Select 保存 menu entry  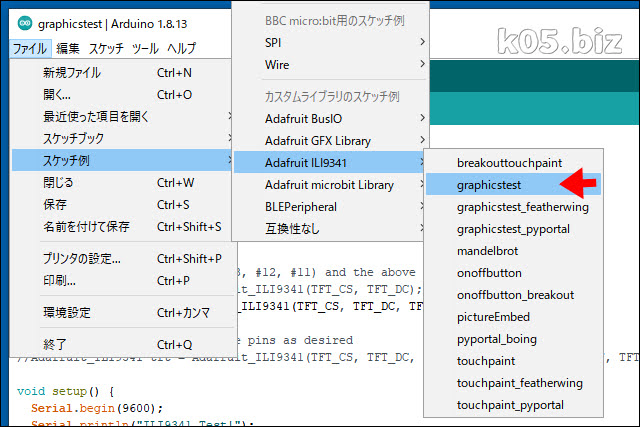point(122,205)
